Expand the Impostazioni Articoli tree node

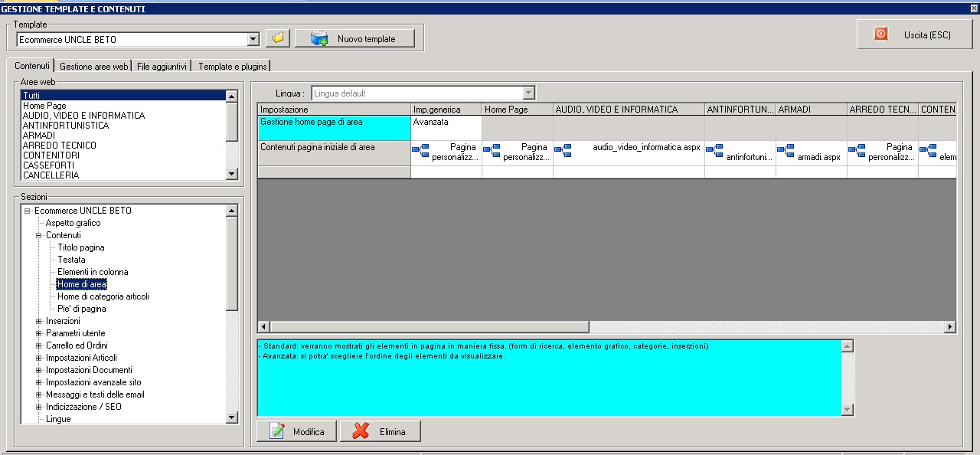[x=39, y=358]
